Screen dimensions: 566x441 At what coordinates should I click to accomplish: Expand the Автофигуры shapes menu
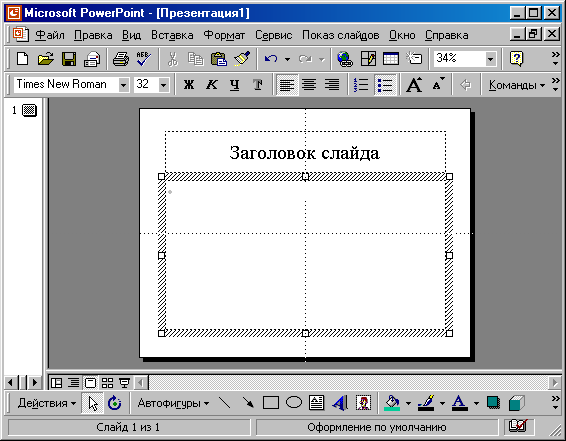coord(173,403)
